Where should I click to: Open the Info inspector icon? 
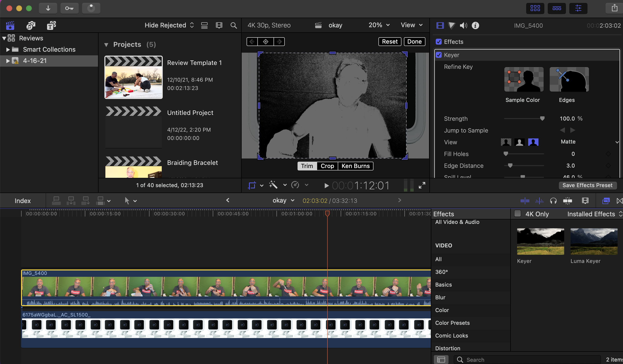475,25
